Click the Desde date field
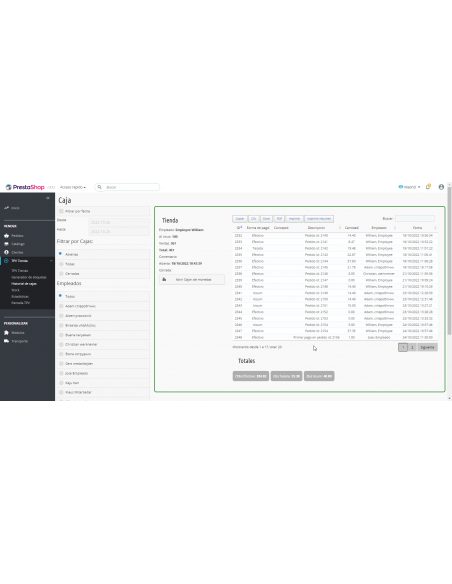 (119, 222)
